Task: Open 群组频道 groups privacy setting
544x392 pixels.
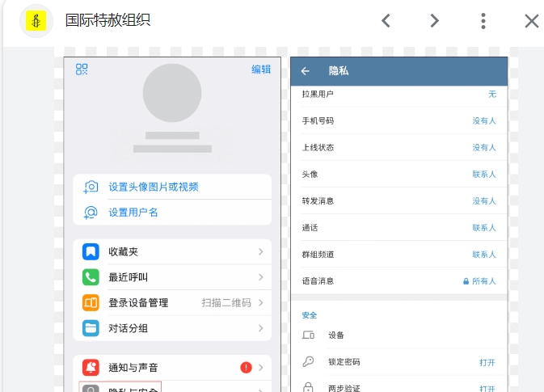Action: [399, 255]
